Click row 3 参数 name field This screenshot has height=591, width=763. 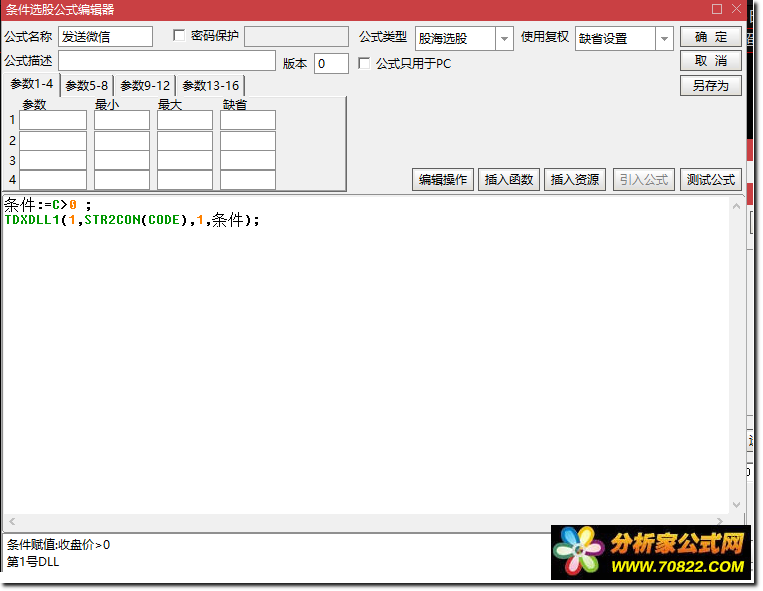point(53,160)
